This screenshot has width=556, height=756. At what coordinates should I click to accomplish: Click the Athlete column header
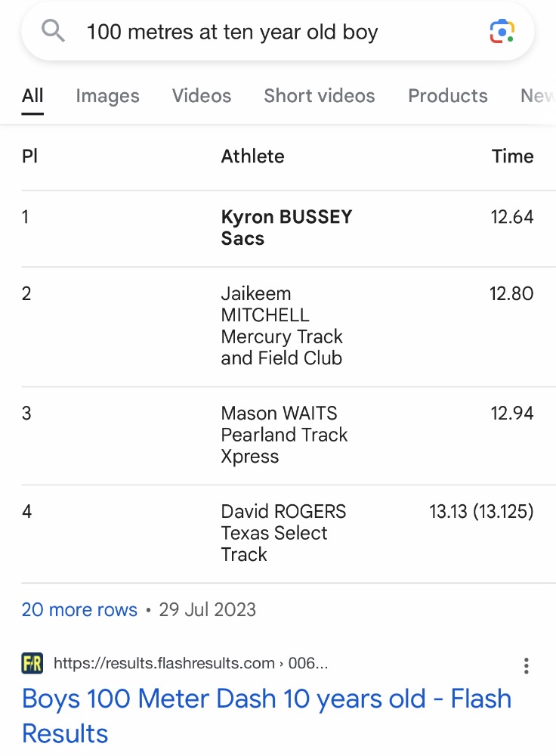pos(252,156)
